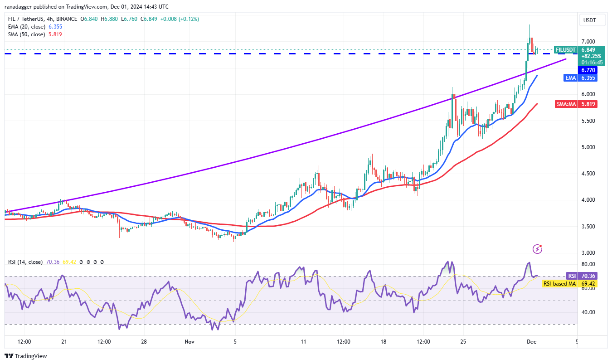Click the RSI 70.36 axis label

[582, 276]
